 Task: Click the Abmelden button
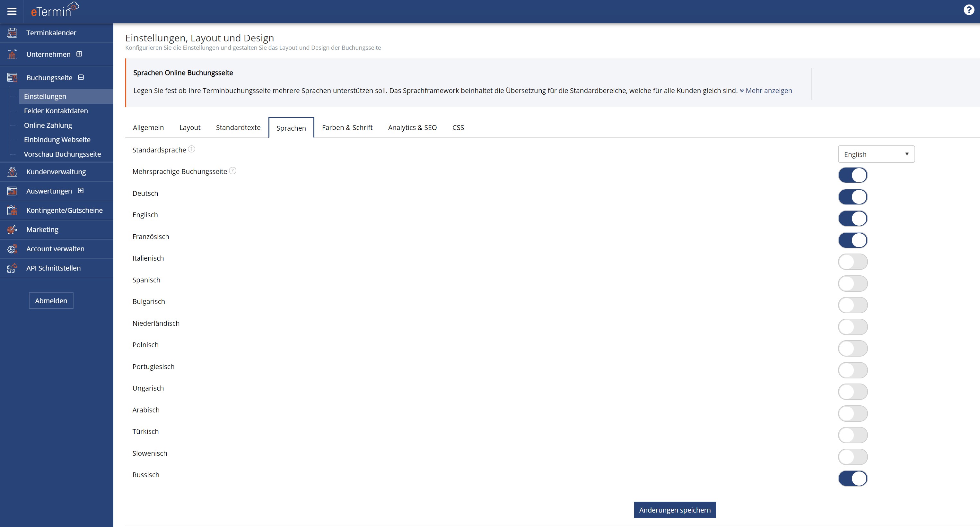pyautogui.click(x=51, y=301)
